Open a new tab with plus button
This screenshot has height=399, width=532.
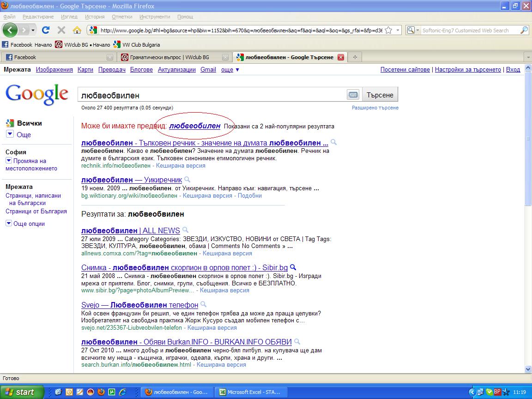(x=355, y=57)
